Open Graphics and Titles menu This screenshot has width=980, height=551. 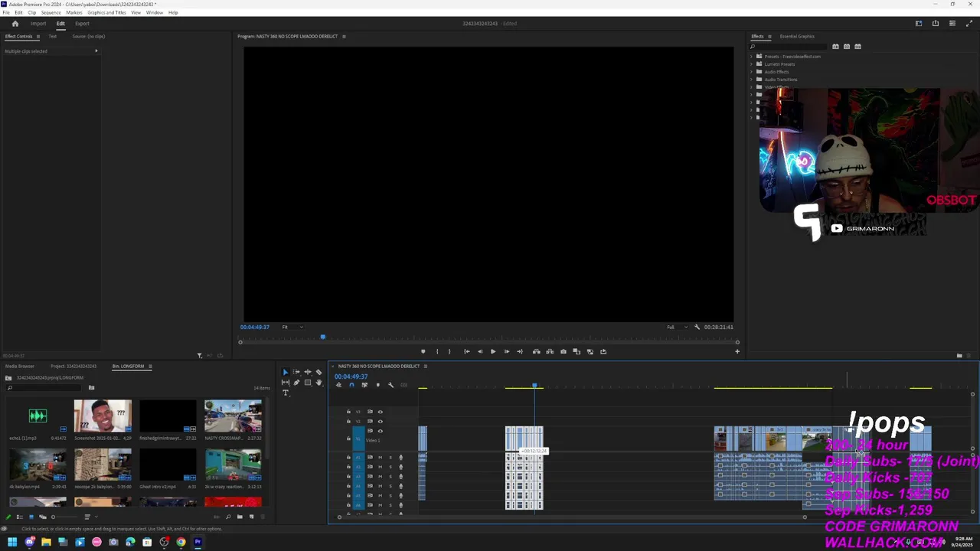click(106, 12)
